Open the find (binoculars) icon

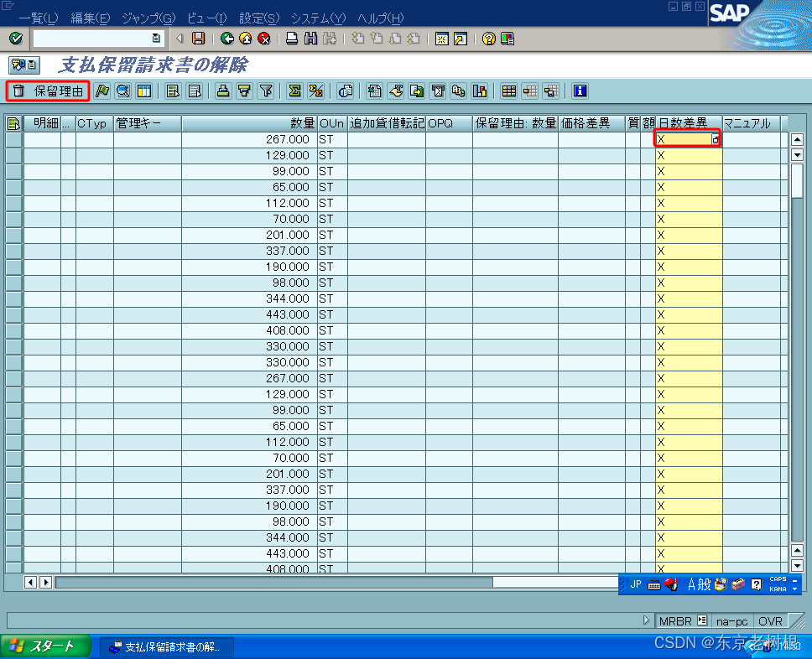click(311, 38)
